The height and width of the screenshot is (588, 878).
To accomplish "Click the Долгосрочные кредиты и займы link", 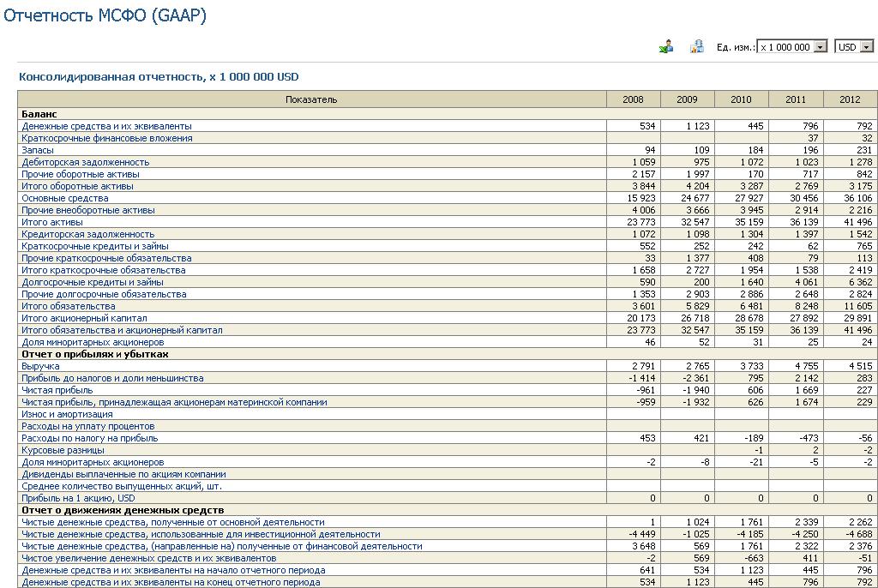I will click(93, 282).
